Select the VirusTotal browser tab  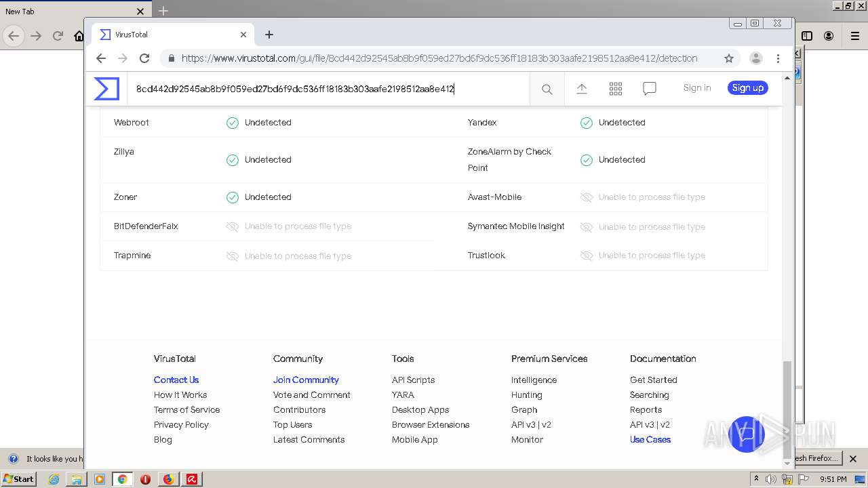(173, 35)
